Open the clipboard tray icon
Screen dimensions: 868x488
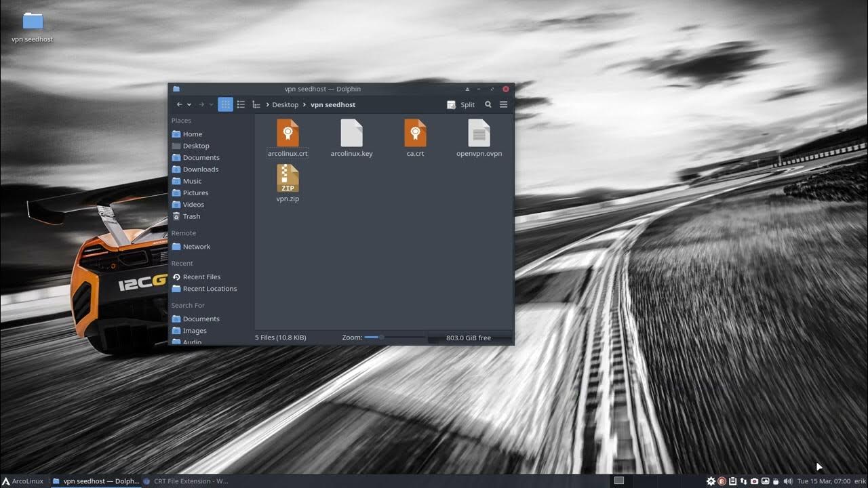coord(733,481)
